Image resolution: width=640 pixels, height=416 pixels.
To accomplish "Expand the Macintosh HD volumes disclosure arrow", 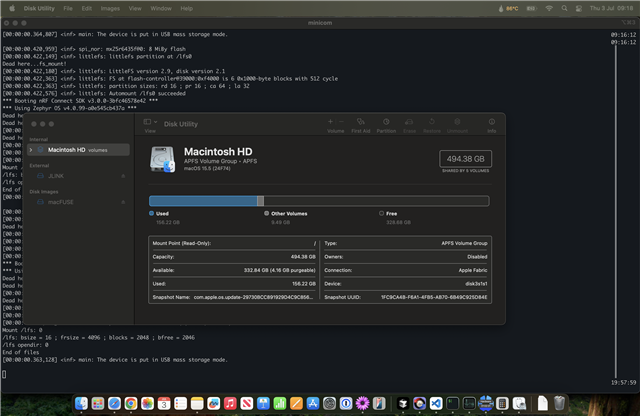I will tap(31, 150).
